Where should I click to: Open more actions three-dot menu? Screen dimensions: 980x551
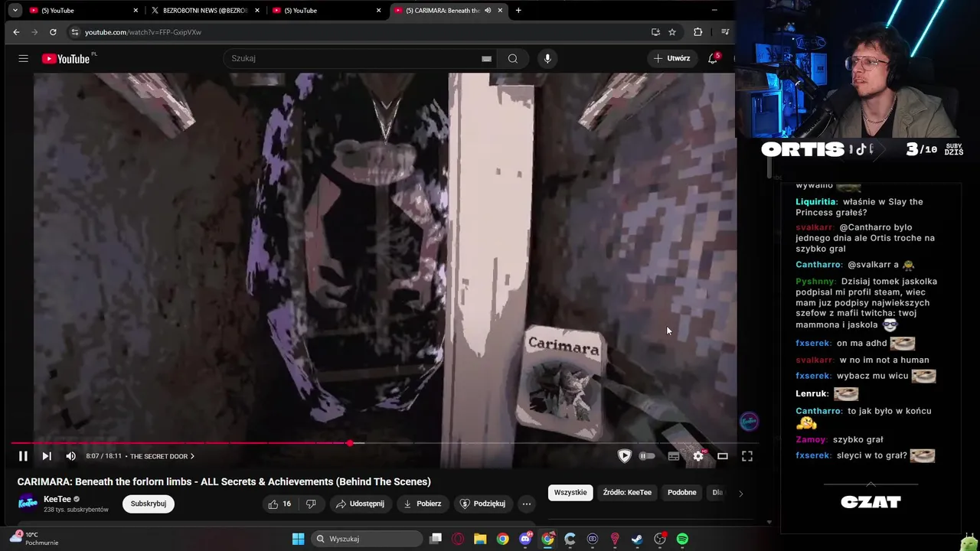pyautogui.click(x=527, y=504)
